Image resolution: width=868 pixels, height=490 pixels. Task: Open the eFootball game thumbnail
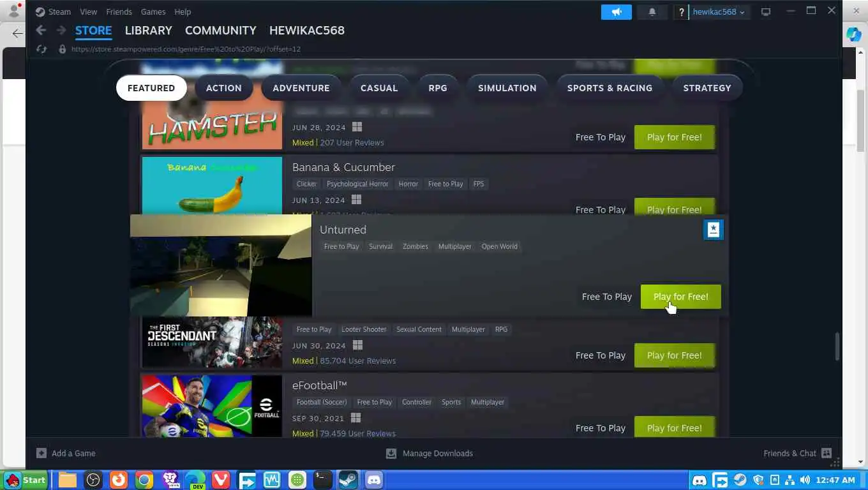(212, 406)
